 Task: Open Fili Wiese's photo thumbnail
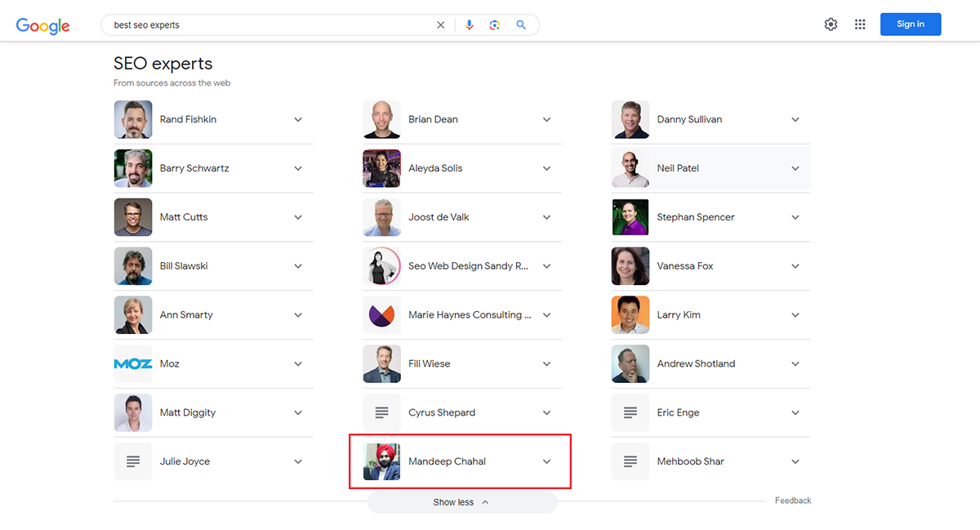381,364
